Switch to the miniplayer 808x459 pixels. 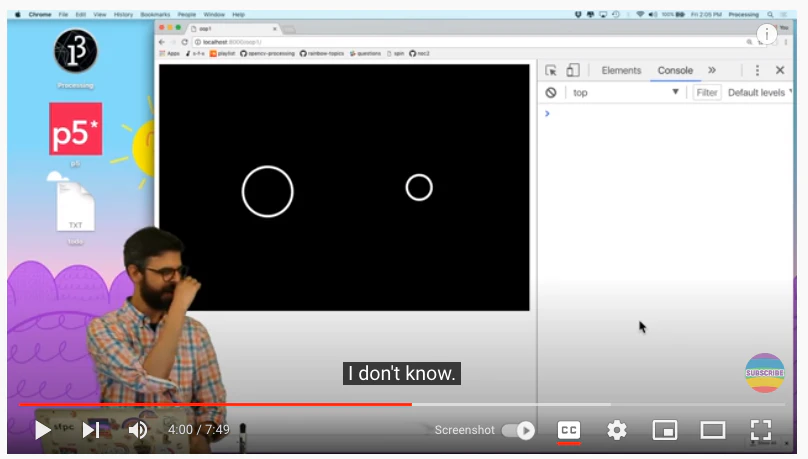pos(665,430)
